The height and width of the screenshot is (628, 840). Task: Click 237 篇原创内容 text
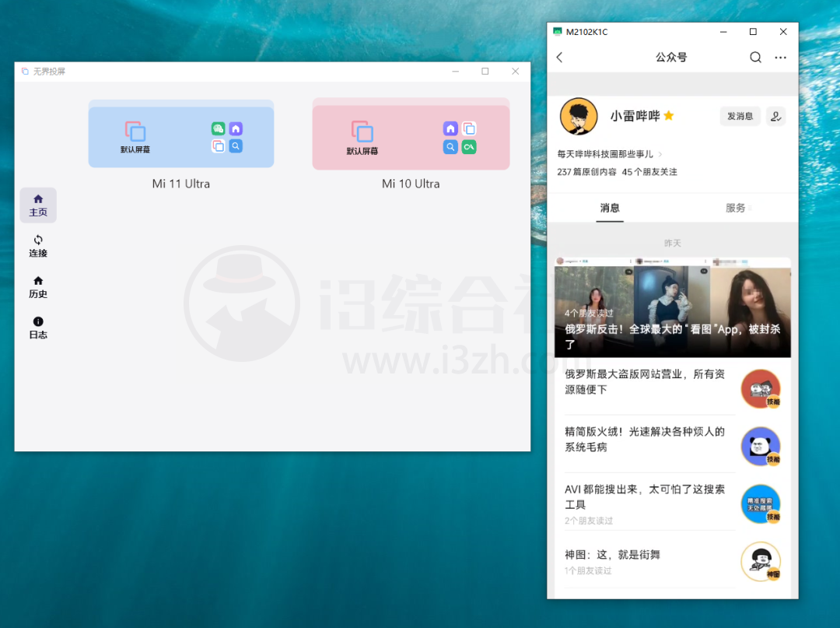586,172
